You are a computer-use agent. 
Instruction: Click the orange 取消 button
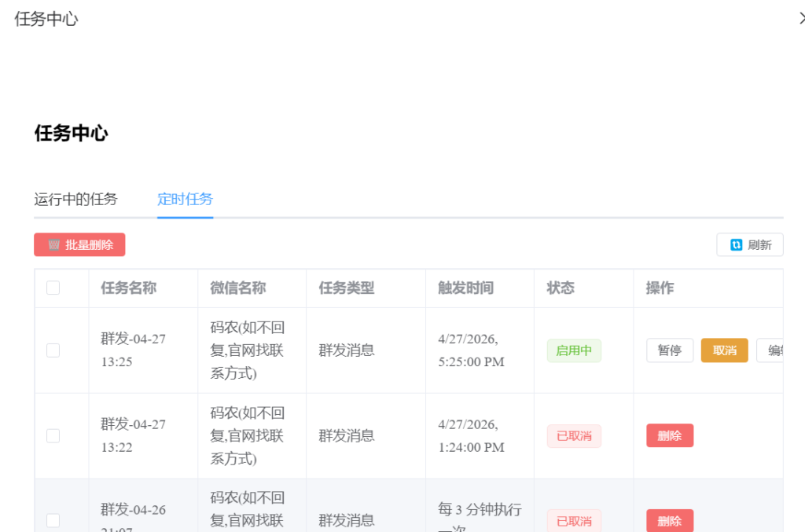coord(724,350)
